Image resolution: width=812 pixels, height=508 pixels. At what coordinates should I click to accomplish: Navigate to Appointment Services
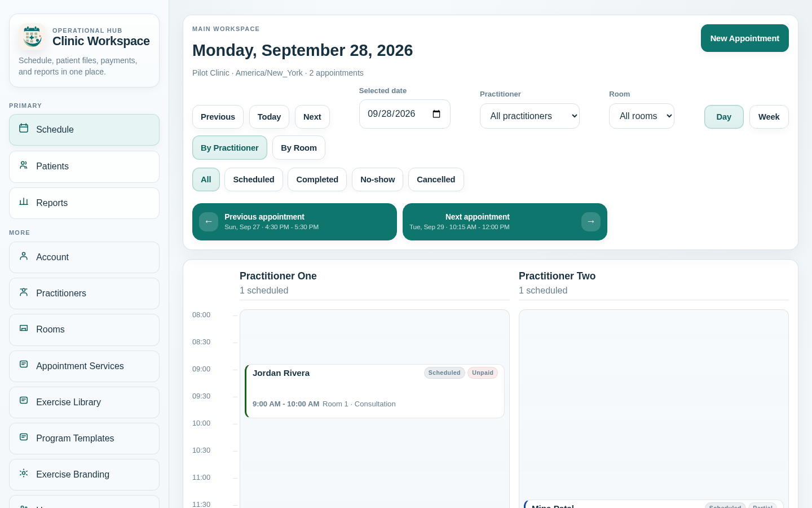point(84,366)
